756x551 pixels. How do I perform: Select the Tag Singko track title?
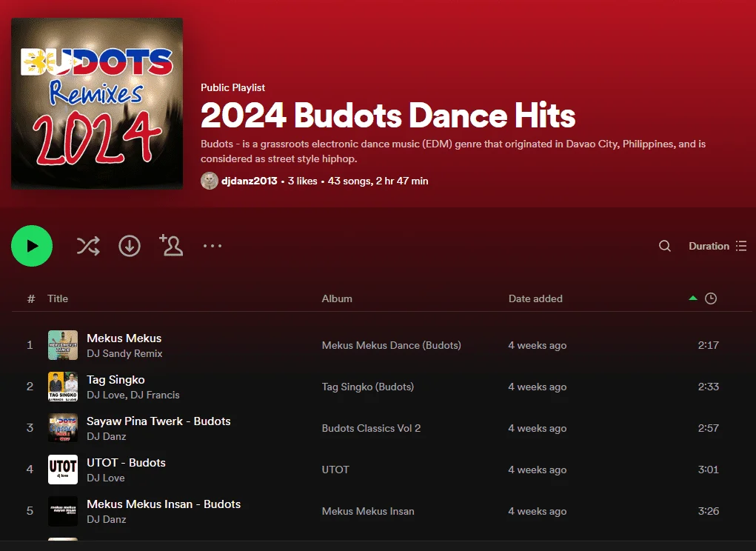[x=116, y=379]
